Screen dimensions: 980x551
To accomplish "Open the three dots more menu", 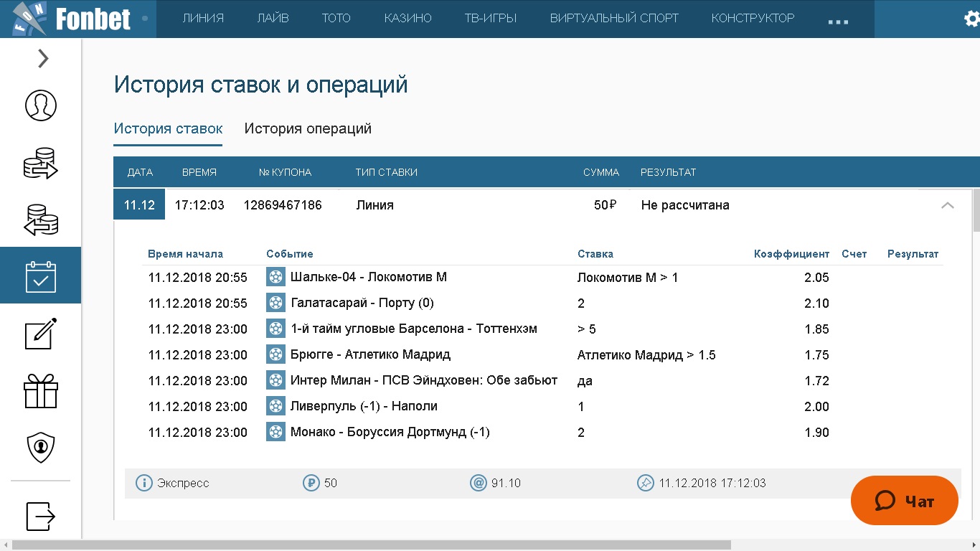I will click(x=838, y=22).
